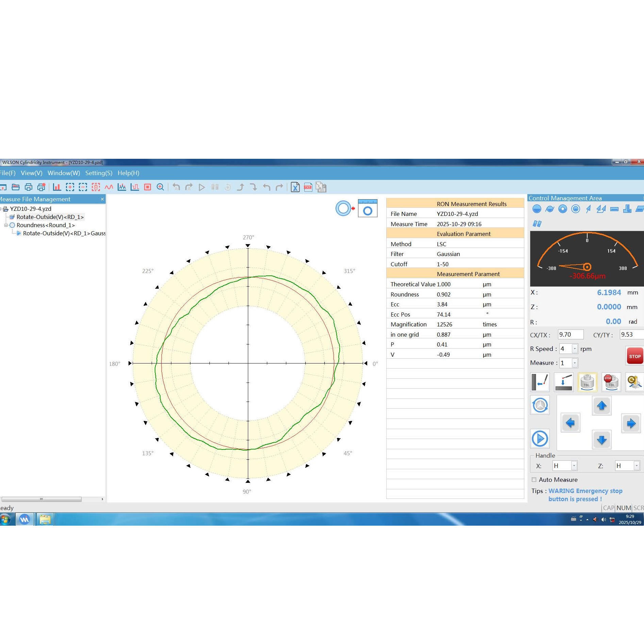This screenshot has height=644, width=644.
Task: Stop table rotation via the STOP TBL icon
Action: click(x=611, y=382)
